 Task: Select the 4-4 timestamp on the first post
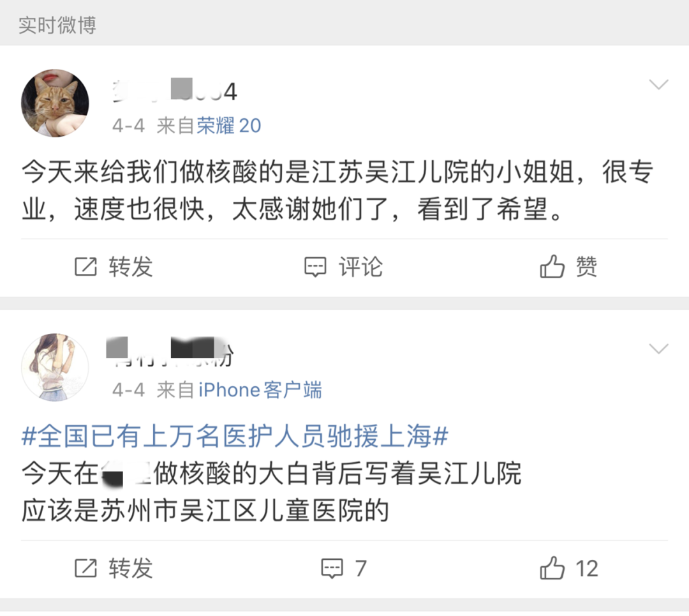tap(128, 125)
